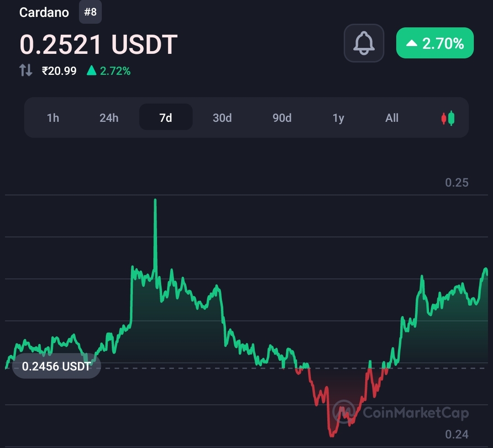Click the ₹20.99 rupee price
493x448 pixels.
[x=59, y=71]
